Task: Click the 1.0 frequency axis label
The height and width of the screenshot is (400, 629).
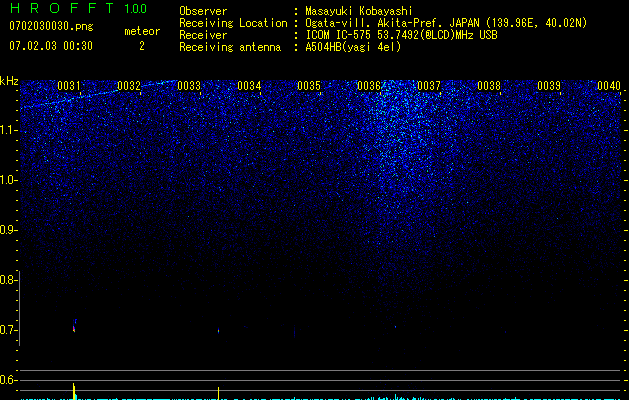Action: (8, 180)
